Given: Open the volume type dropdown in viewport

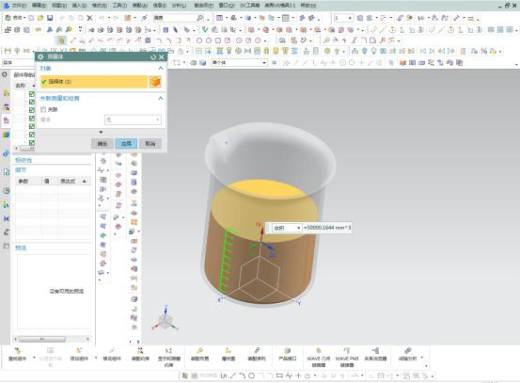Looking at the screenshot, I should point(287,228).
